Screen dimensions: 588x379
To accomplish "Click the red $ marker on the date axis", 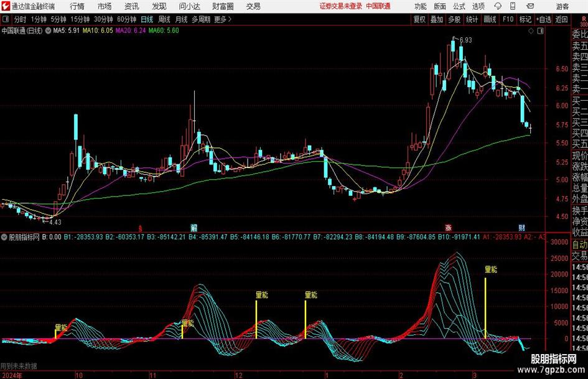I will click(140, 228).
